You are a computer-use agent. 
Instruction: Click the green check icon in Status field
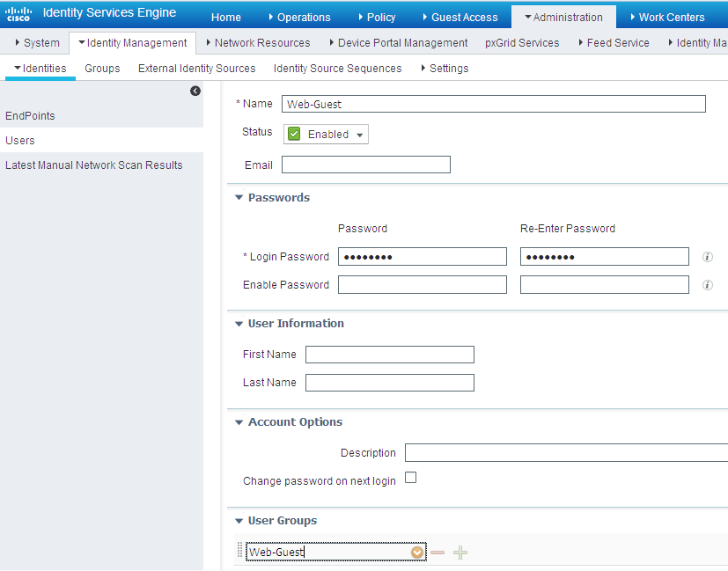(x=293, y=132)
